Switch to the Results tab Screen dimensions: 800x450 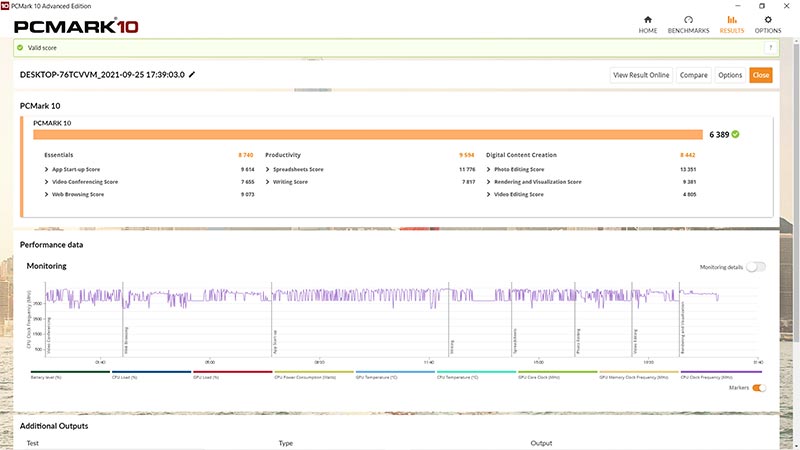point(731,24)
